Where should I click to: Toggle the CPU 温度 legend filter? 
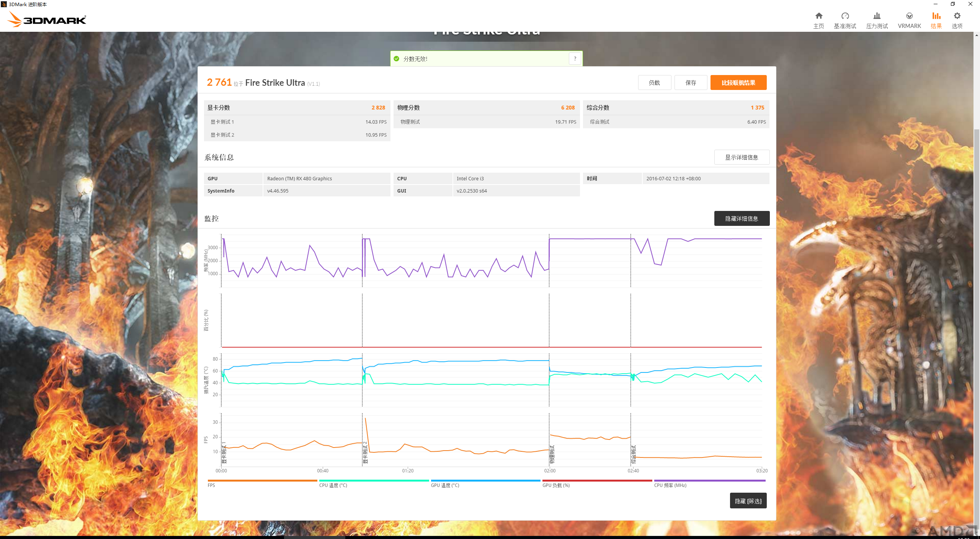tap(374, 483)
